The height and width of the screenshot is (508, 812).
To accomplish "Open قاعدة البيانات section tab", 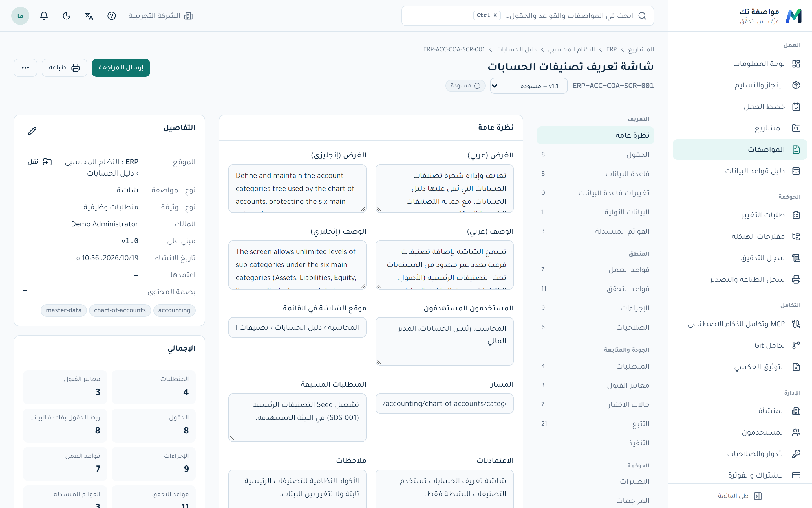I will (x=595, y=174).
